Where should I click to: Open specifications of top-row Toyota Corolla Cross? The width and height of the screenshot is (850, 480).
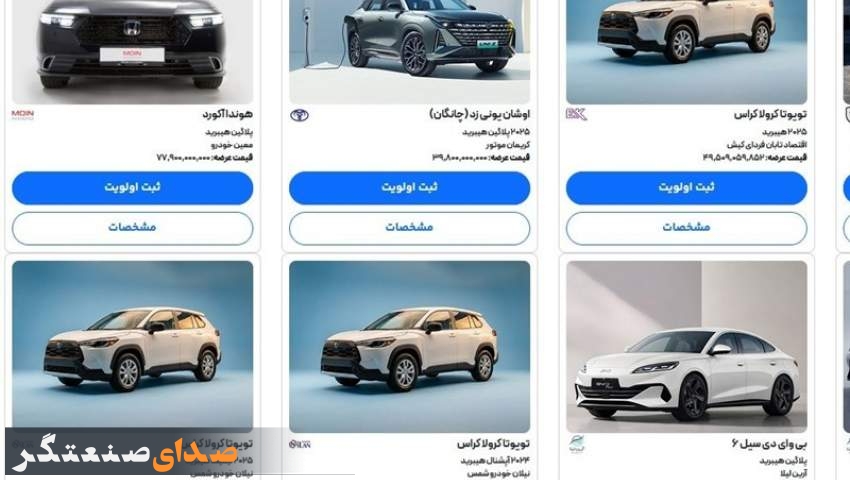point(686,228)
